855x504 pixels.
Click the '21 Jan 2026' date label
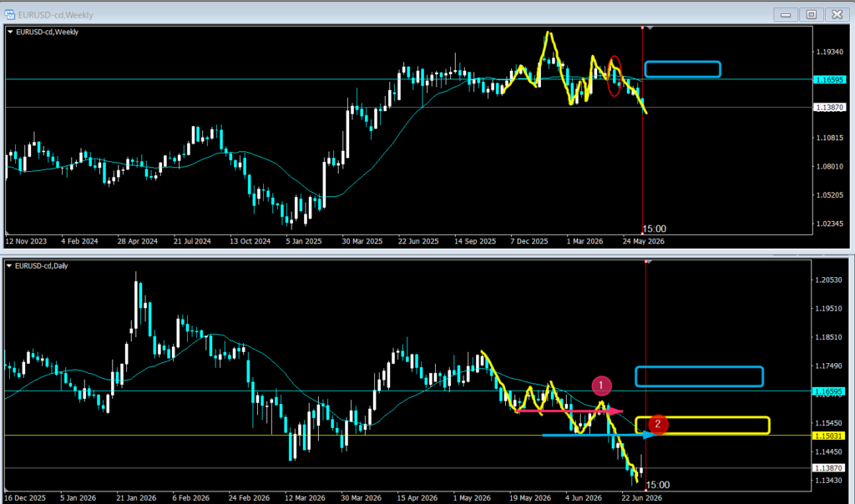[x=136, y=497]
